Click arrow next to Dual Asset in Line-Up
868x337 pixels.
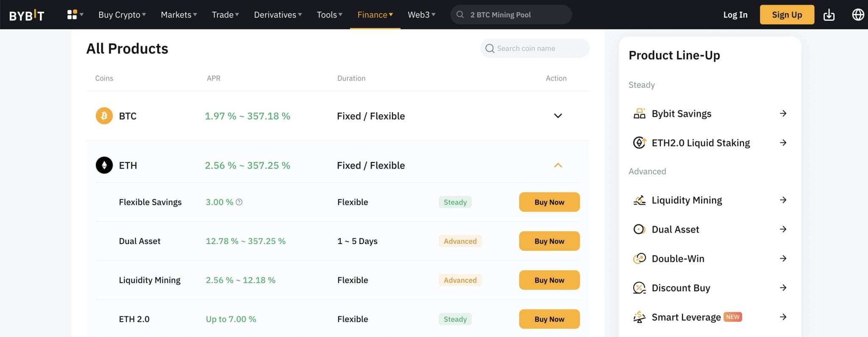[783, 230]
